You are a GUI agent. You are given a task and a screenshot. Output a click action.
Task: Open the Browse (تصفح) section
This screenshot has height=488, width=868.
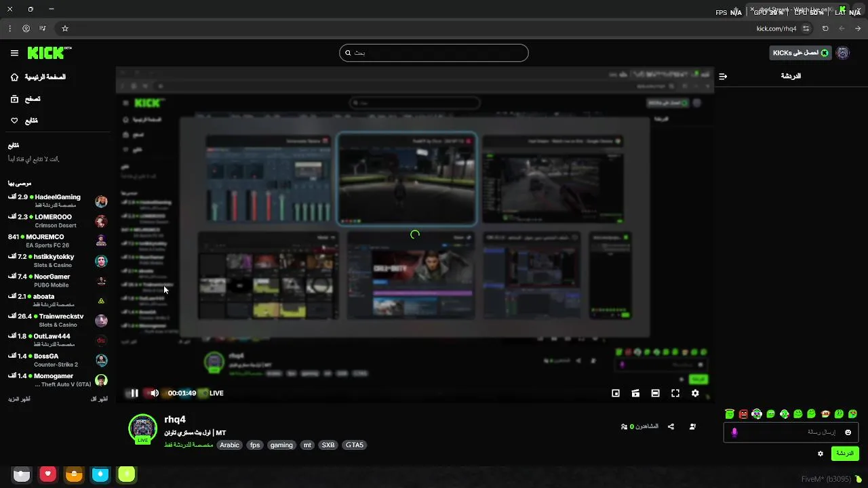(26, 99)
